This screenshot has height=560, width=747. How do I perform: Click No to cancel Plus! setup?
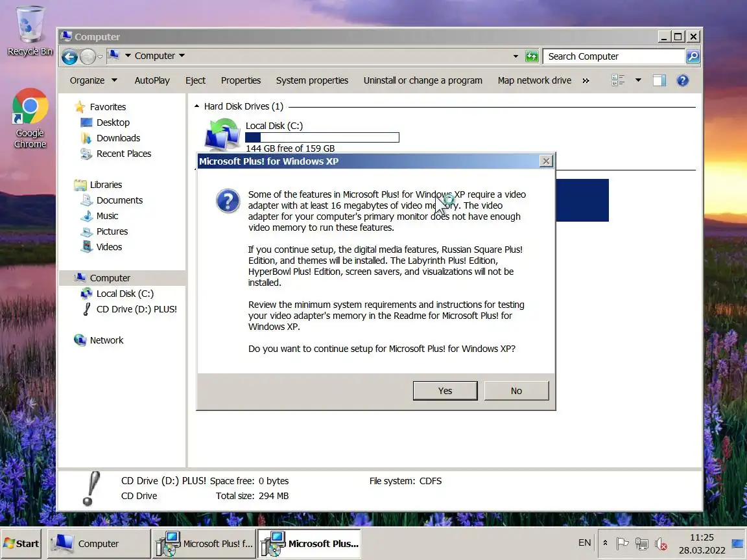(516, 390)
